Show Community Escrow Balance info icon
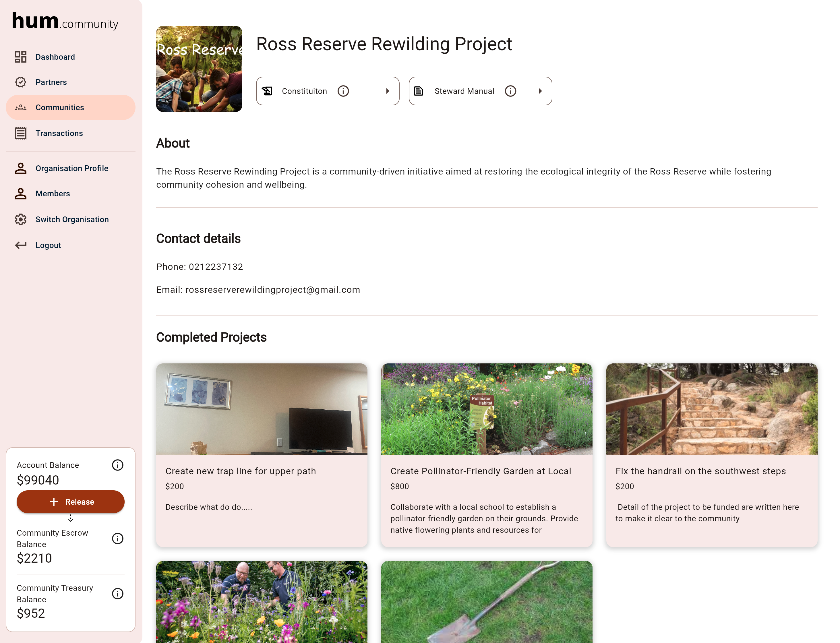 [x=117, y=539]
